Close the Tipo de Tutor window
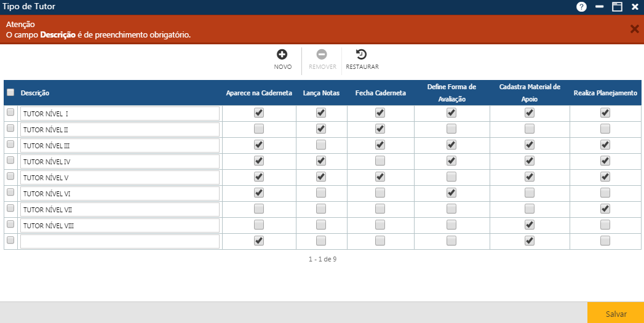The image size is (644, 323). click(x=635, y=7)
